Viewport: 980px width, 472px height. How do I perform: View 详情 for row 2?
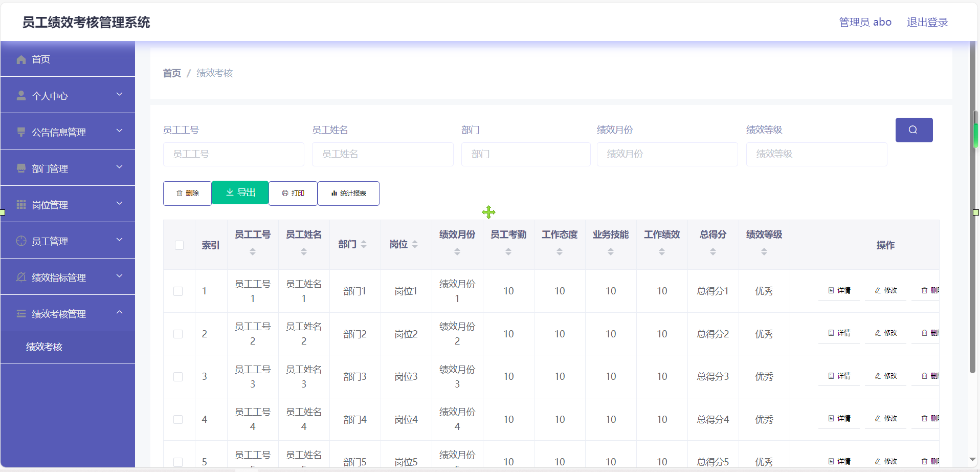coord(839,333)
